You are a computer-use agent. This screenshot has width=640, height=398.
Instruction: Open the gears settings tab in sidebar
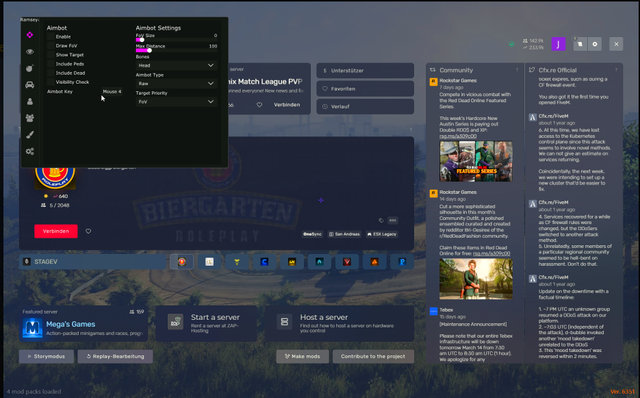30,151
